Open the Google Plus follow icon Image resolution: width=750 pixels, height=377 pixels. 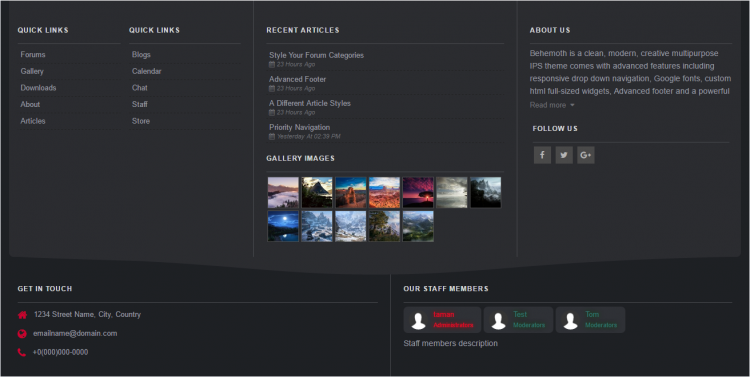(585, 155)
